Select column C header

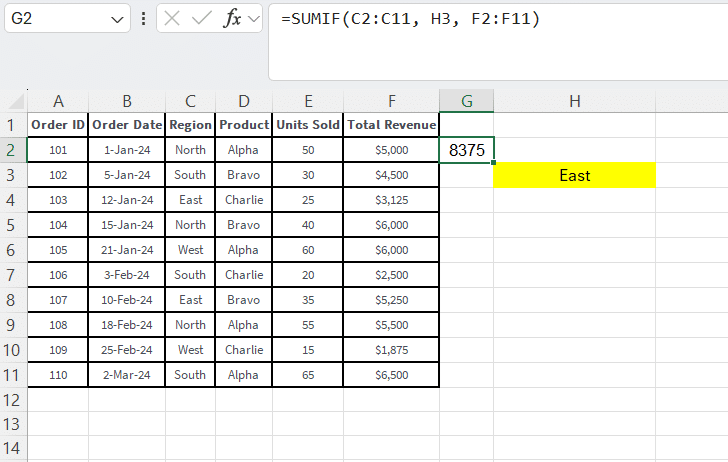pos(190,101)
